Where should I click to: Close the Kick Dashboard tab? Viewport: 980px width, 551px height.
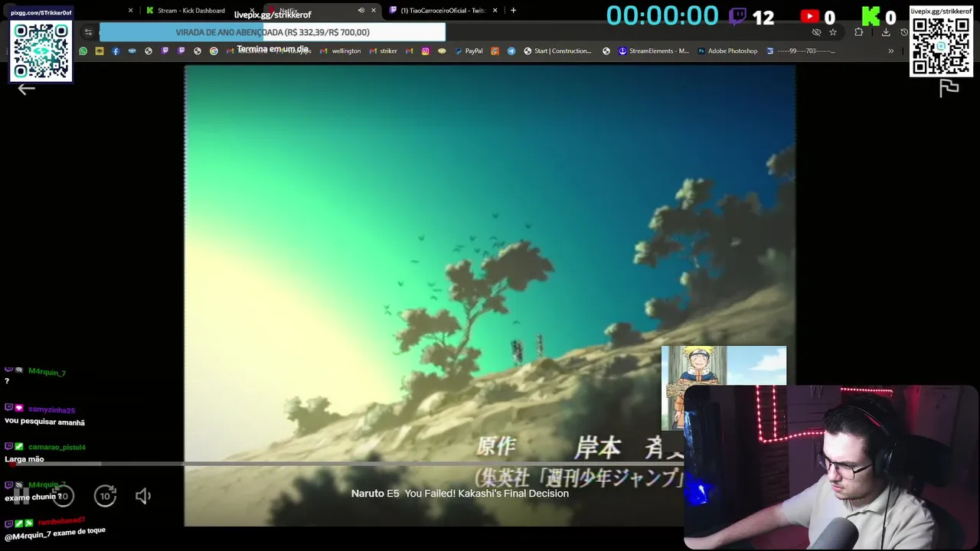coord(252,11)
